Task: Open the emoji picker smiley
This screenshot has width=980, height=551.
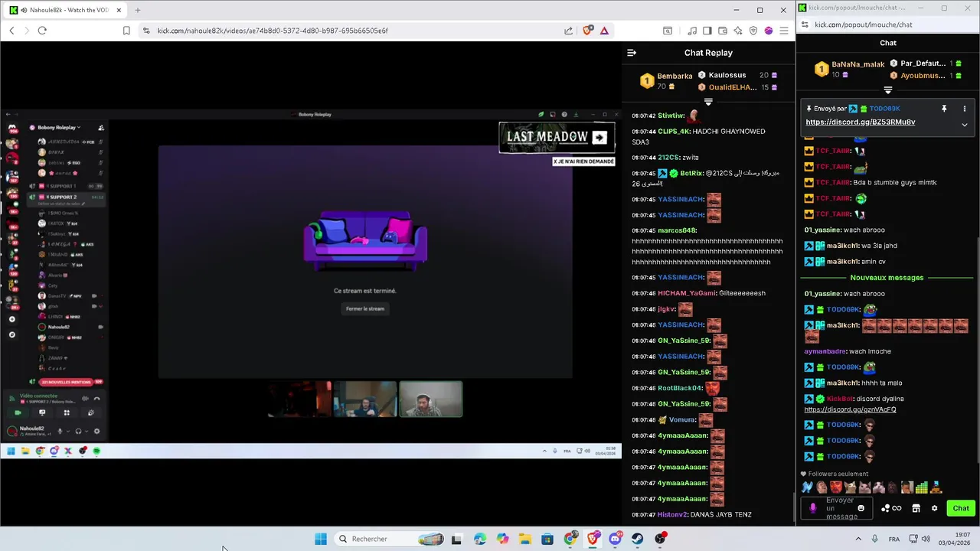Action: pyautogui.click(x=861, y=508)
